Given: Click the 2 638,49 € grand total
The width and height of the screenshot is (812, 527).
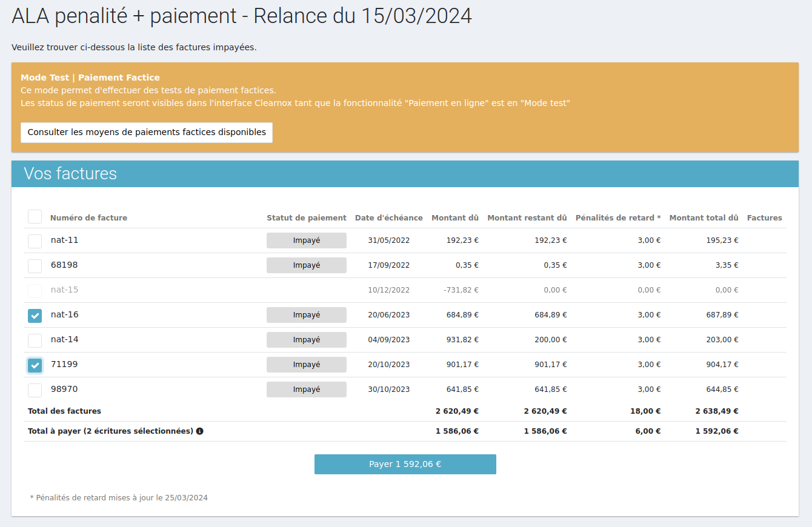Looking at the screenshot, I should pos(717,411).
